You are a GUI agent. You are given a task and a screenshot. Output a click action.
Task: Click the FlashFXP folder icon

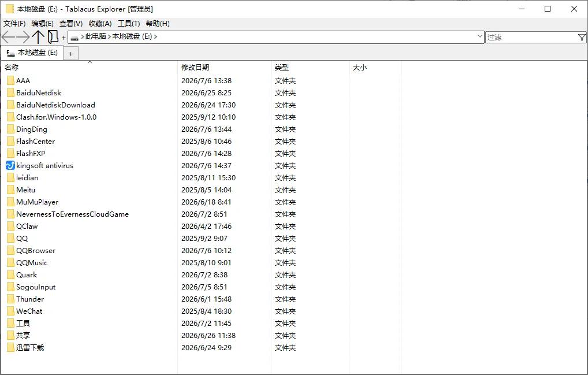point(10,153)
